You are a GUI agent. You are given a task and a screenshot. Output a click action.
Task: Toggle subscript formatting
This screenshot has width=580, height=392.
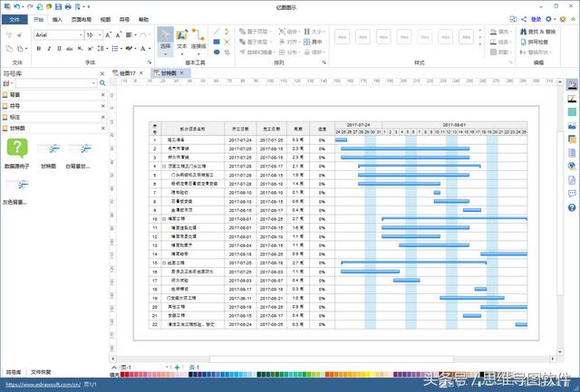[80, 48]
